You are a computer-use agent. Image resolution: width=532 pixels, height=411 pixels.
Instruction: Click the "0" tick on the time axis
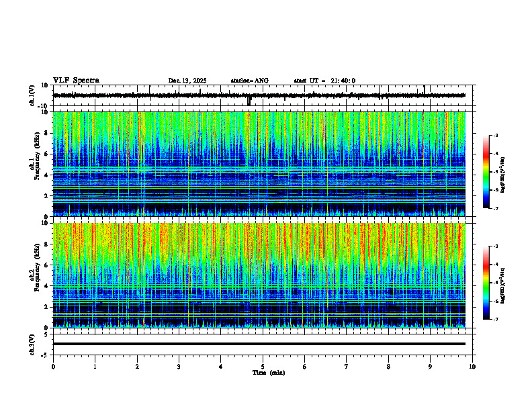(x=53, y=367)
